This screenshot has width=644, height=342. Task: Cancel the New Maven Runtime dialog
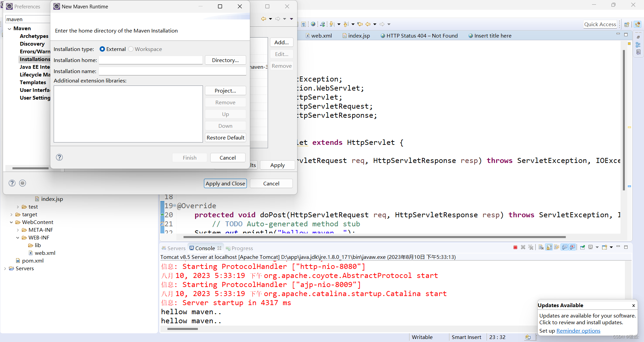(x=228, y=158)
